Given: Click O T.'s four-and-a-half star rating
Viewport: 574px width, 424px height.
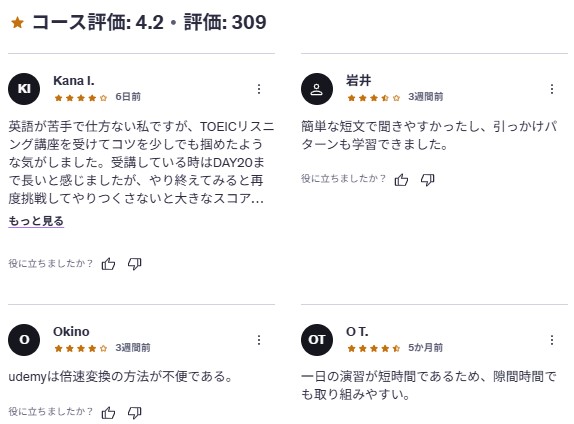Looking at the screenshot, I should click(373, 348).
